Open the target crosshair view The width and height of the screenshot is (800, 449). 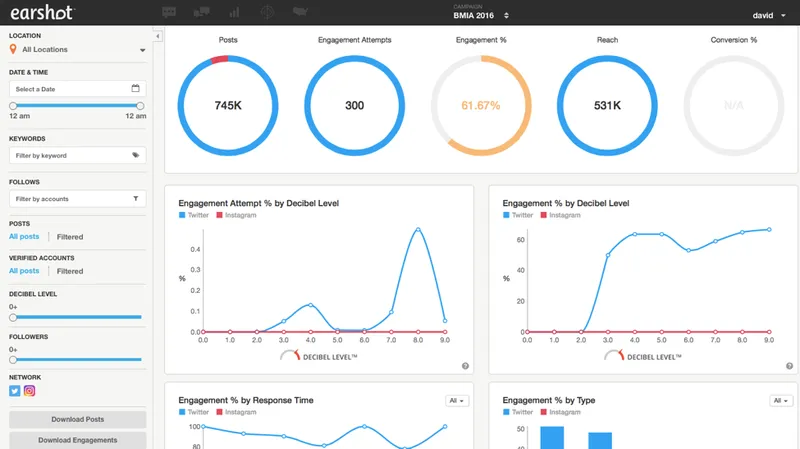point(267,12)
